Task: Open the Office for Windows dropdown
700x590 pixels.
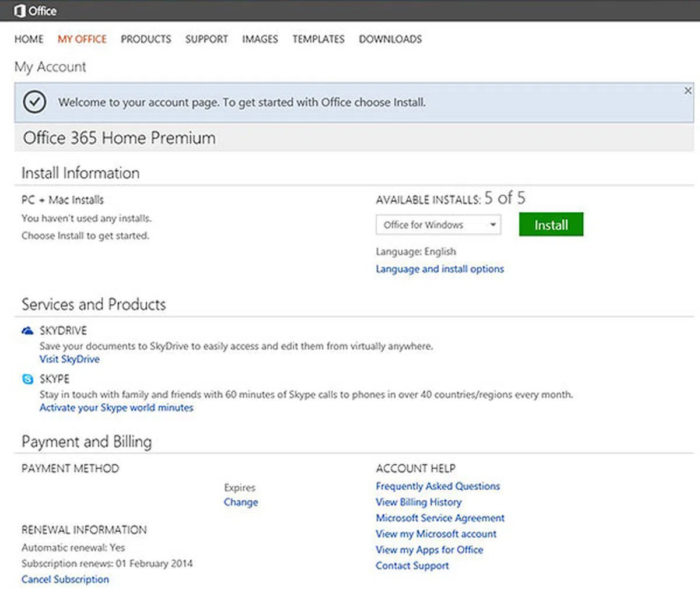Action: pos(438,225)
